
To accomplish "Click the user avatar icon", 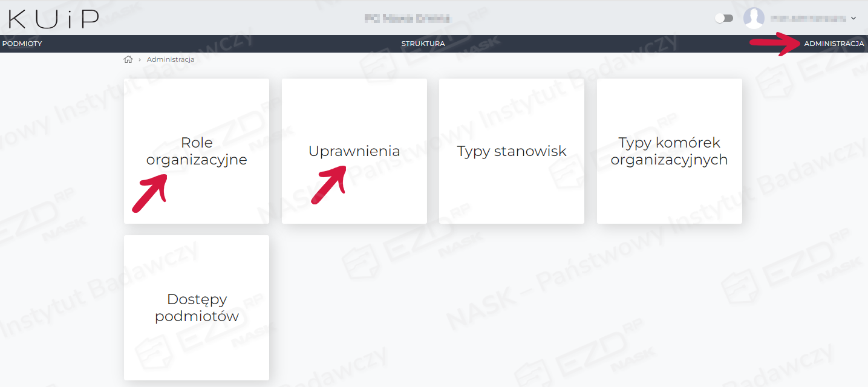I will [x=754, y=18].
